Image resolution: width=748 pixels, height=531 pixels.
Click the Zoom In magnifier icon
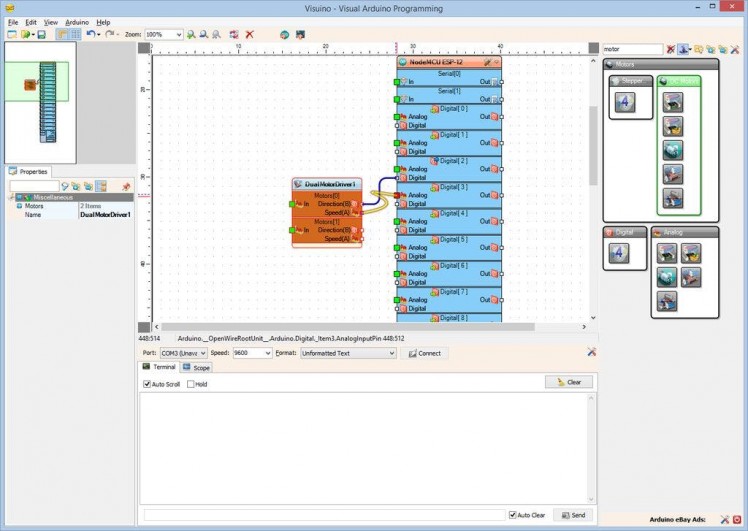click(x=191, y=34)
